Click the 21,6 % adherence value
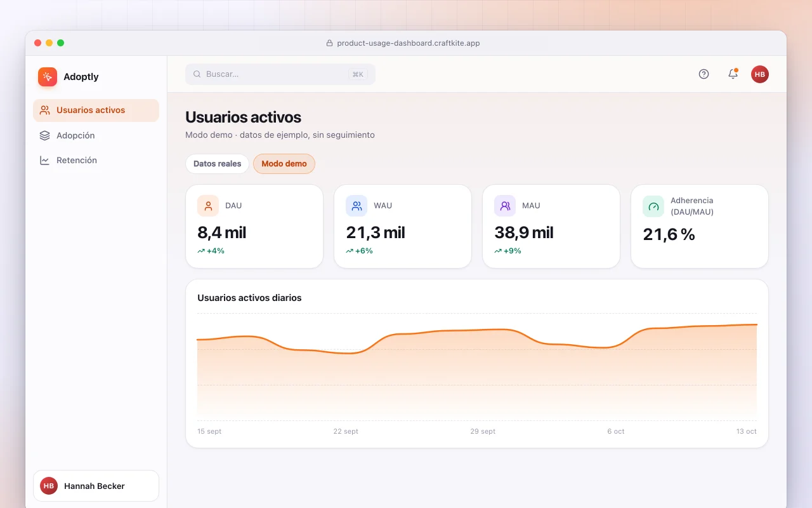 point(669,234)
